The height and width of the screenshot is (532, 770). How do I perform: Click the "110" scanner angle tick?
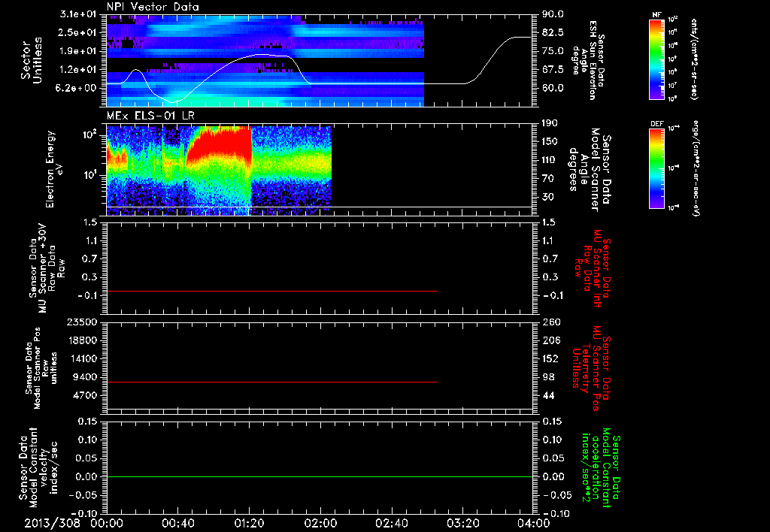pos(550,160)
